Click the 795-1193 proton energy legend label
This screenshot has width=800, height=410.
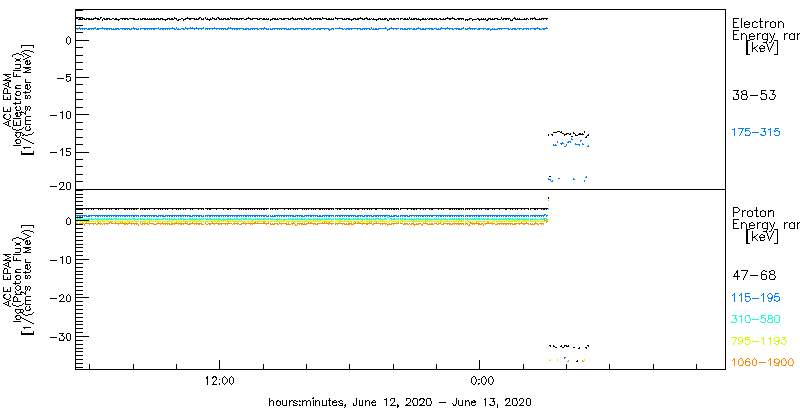pyautogui.click(x=760, y=341)
